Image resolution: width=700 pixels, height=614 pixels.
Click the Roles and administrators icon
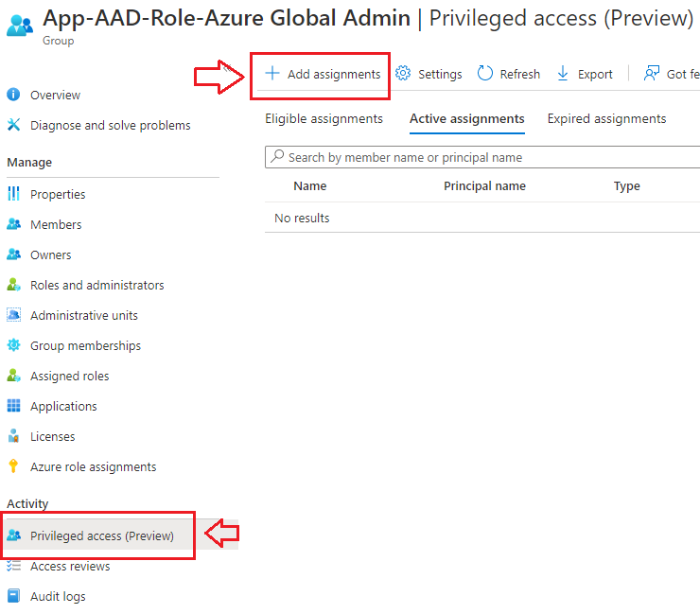(14, 285)
